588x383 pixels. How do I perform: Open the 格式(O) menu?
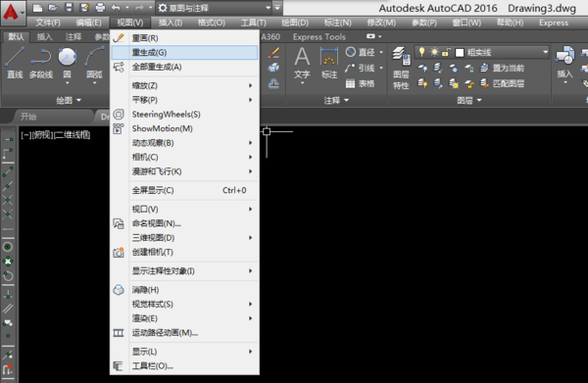click(x=212, y=23)
